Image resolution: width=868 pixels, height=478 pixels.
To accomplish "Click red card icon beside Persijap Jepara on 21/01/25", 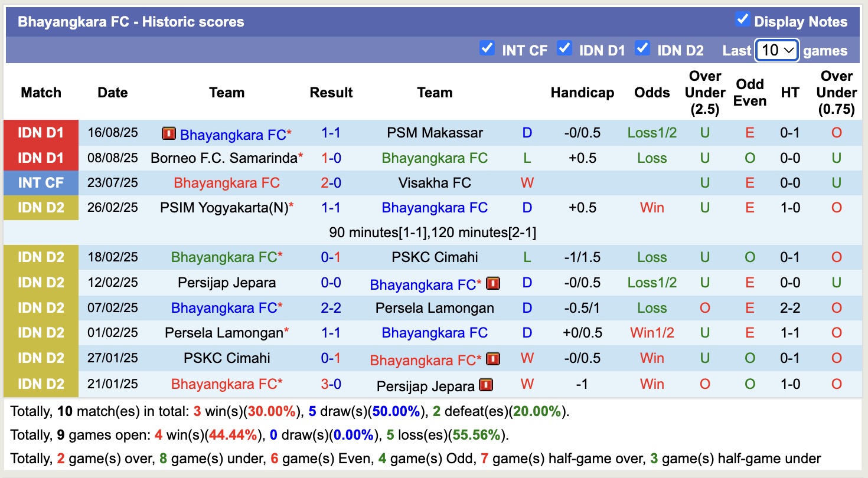I will coord(486,385).
